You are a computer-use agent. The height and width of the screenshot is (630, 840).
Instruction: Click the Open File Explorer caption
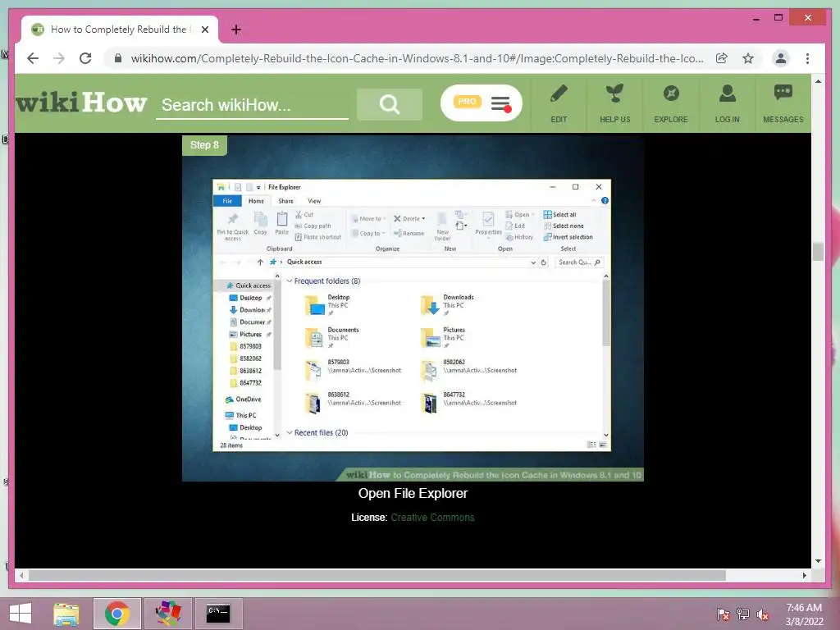click(413, 493)
